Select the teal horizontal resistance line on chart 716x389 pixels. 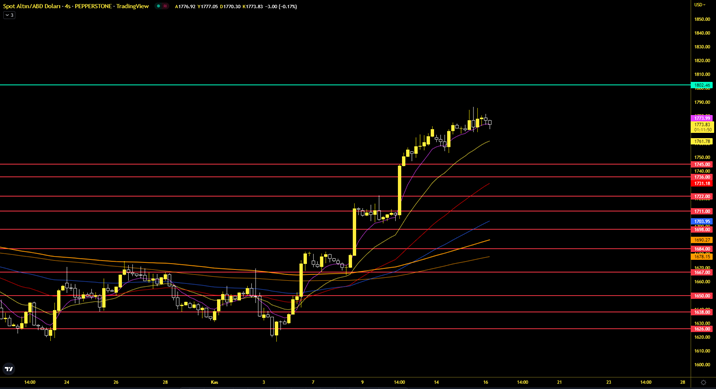point(345,85)
